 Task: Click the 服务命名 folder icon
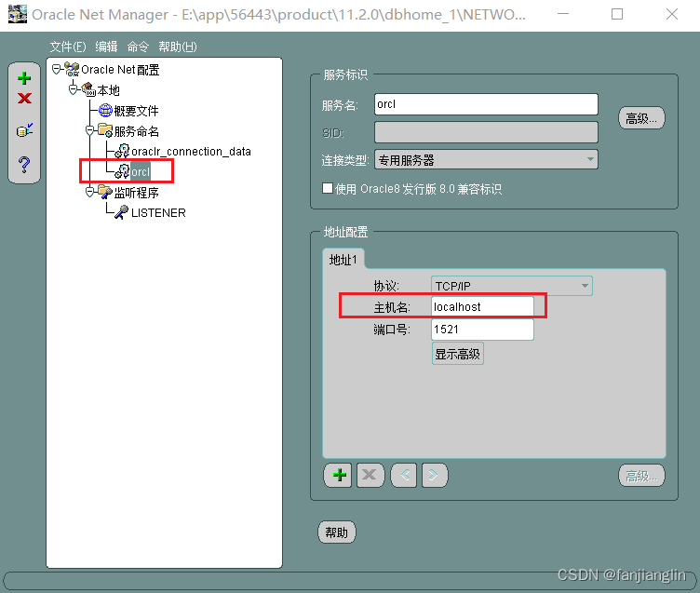(105, 130)
